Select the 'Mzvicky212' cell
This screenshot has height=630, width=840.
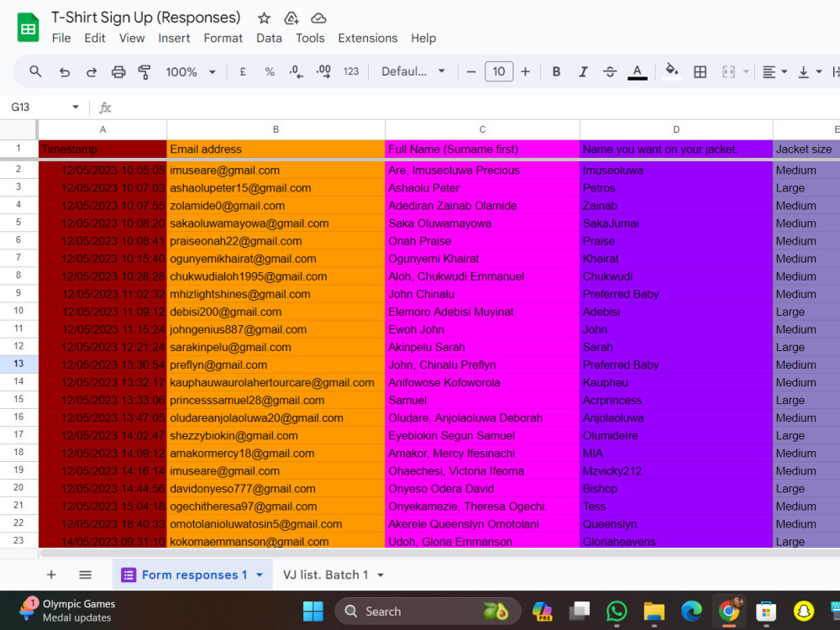pos(676,471)
